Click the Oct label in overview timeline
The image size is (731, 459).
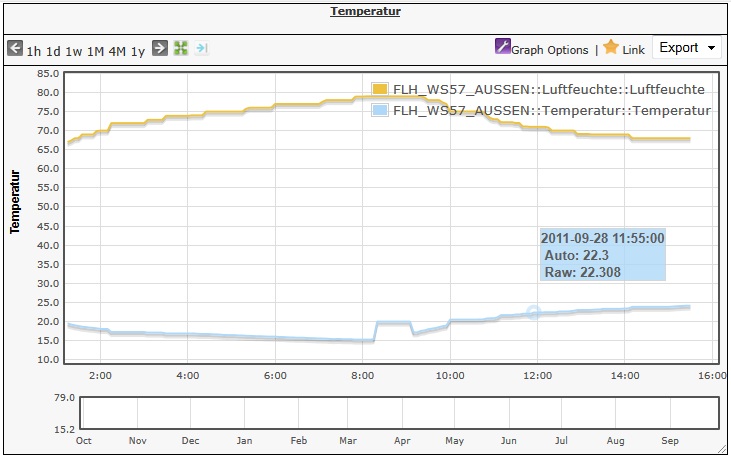point(83,441)
